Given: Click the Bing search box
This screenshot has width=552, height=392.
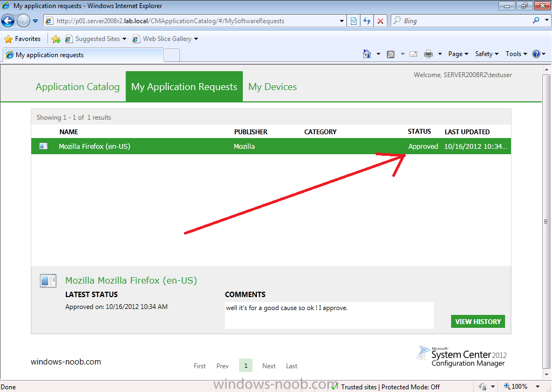Looking at the screenshot, I should pos(461,21).
